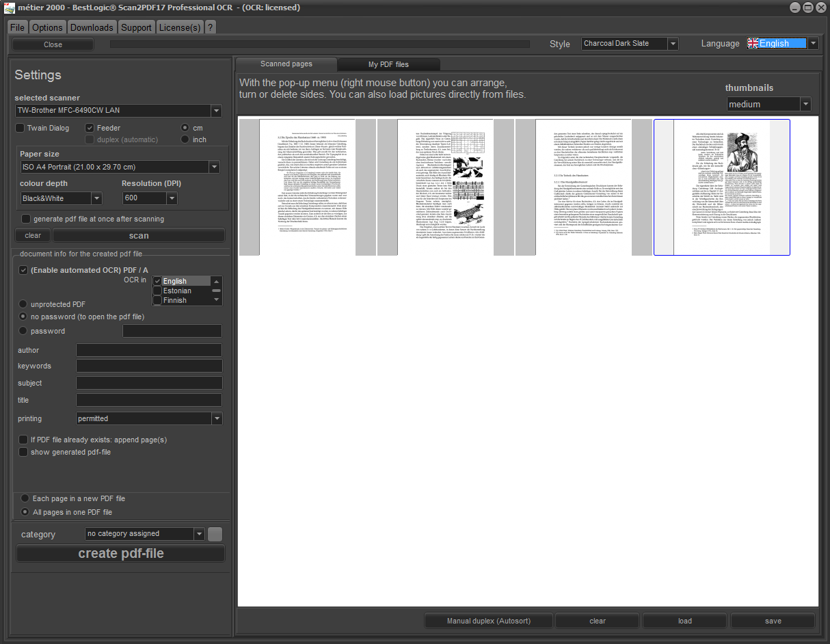Open the thumbnails size dropdown
This screenshot has width=830, height=644.
[x=805, y=105]
